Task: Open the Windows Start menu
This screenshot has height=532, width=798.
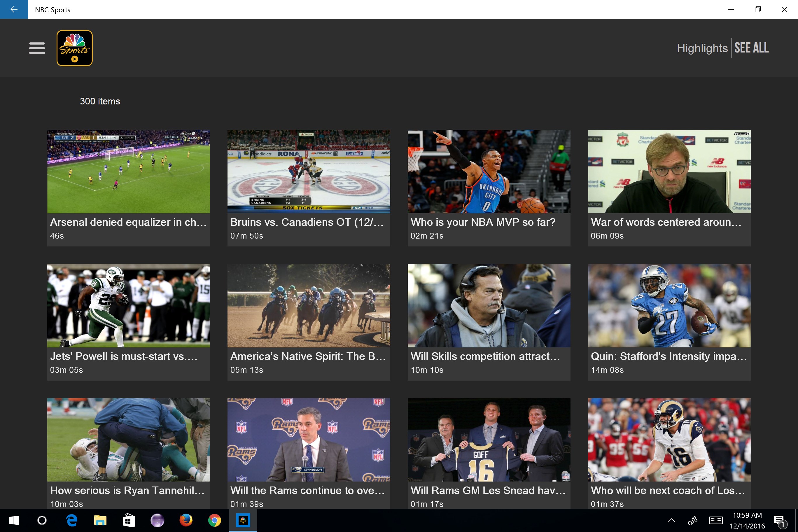Action: pyautogui.click(x=14, y=520)
